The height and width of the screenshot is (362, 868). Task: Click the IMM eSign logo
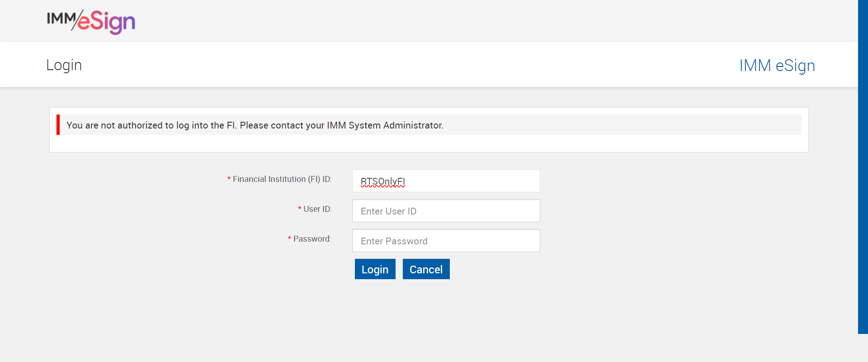coord(91,22)
